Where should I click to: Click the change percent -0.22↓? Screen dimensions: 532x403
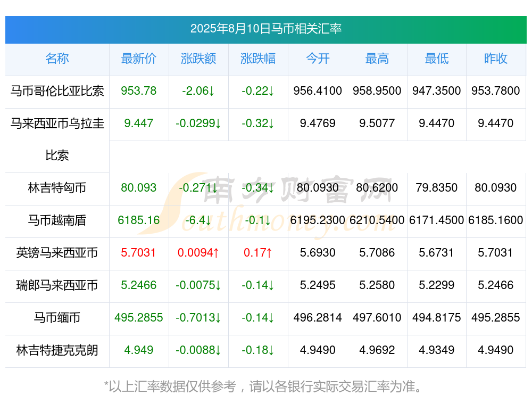click(x=258, y=91)
